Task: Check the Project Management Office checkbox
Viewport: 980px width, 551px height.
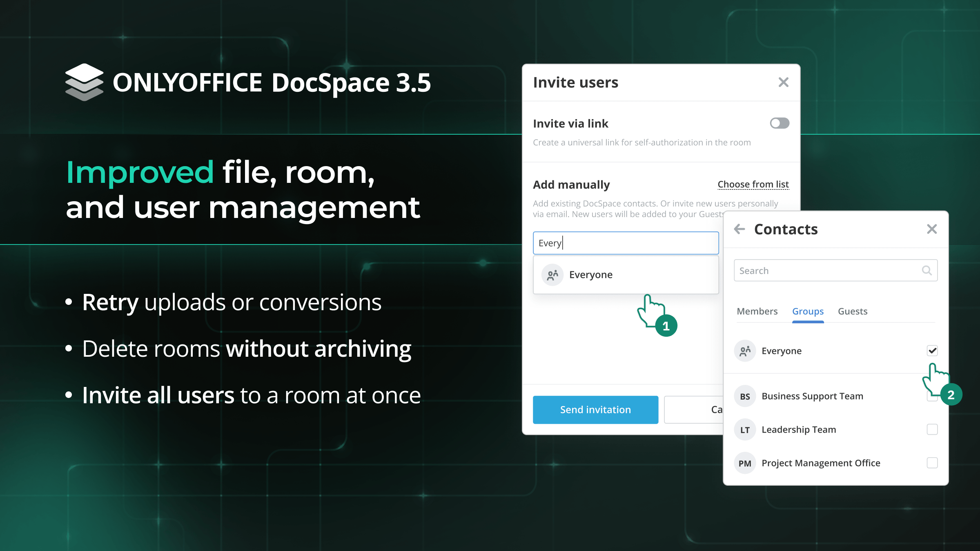Action: (x=932, y=463)
